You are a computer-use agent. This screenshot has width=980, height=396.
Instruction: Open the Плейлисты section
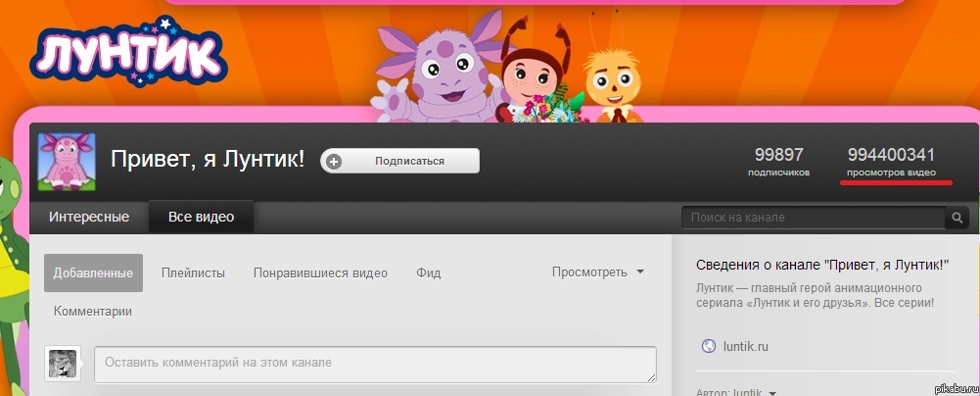pyautogui.click(x=193, y=272)
